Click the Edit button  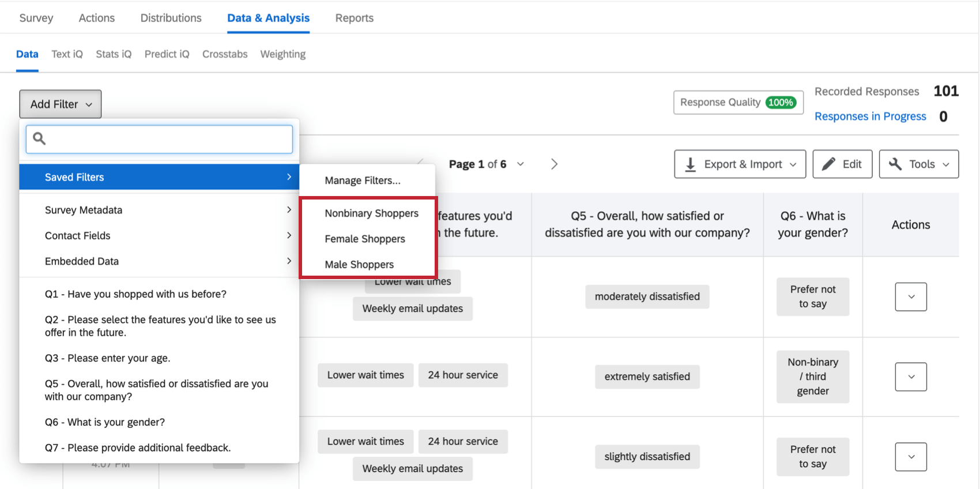pyautogui.click(x=842, y=164)
